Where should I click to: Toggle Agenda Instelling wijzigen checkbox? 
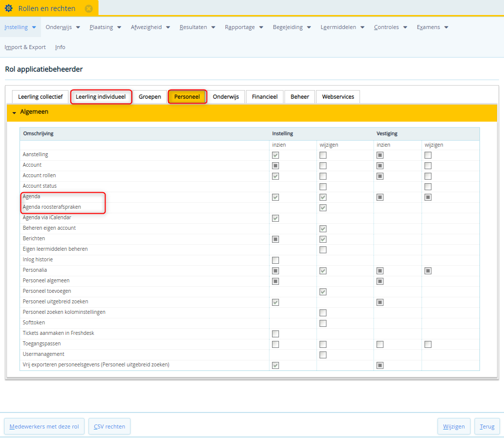point(323,197)
